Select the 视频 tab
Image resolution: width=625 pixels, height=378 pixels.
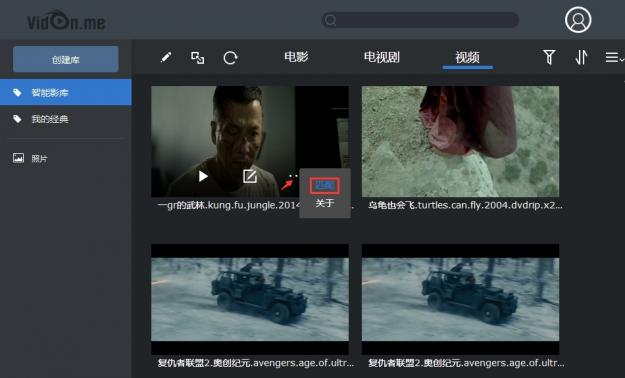(x=468, y=57)
